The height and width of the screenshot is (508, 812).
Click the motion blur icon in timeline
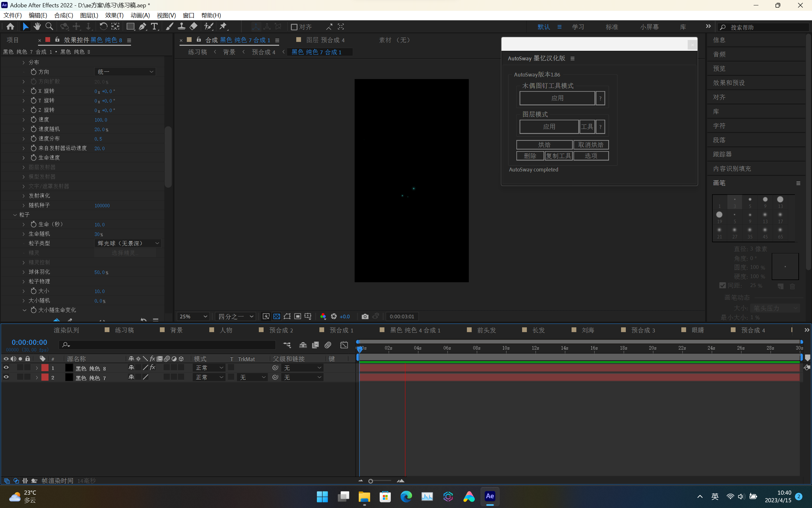(328, 345)
